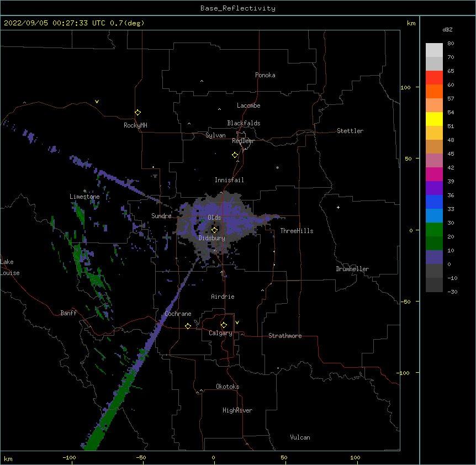Click the dBZ legend heading
The image size is (476, 465).
coord(447,29)
